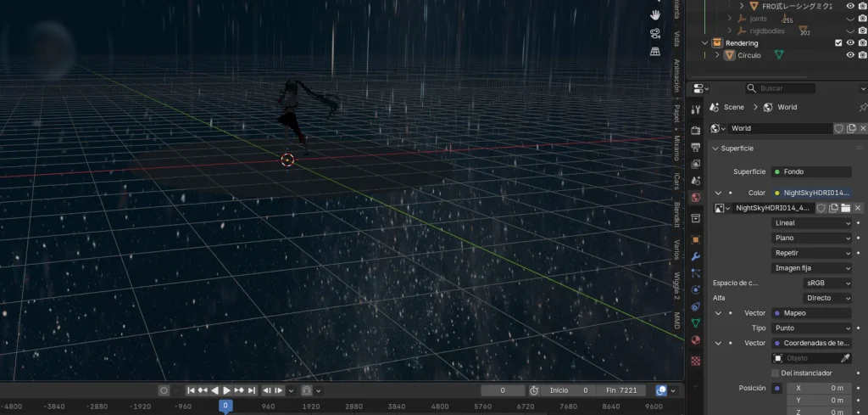
Task: Jump to the first frame
Action: click(191, 390)
